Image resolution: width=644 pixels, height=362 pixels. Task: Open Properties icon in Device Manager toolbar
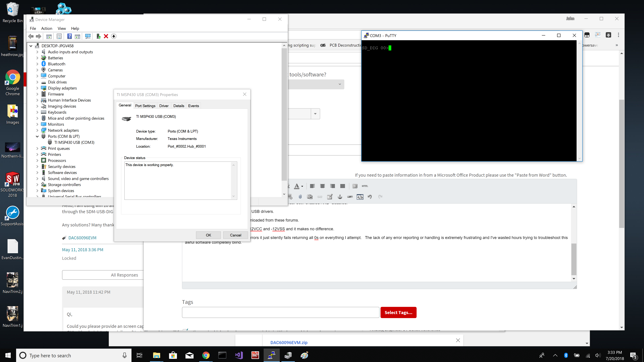point(59,36)
